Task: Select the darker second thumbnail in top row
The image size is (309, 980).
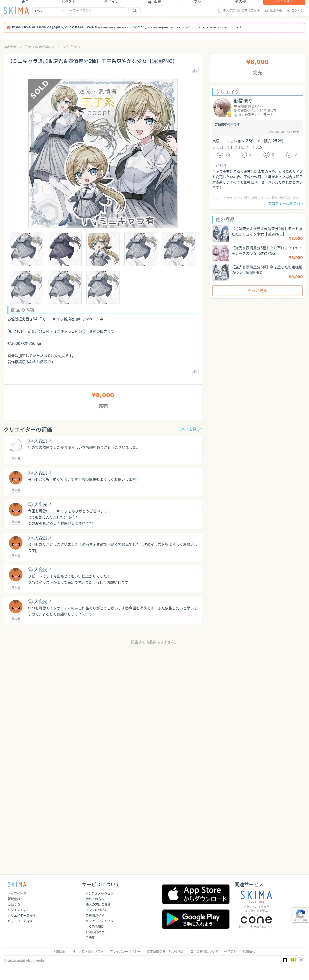Action: [x=65, y=249]
